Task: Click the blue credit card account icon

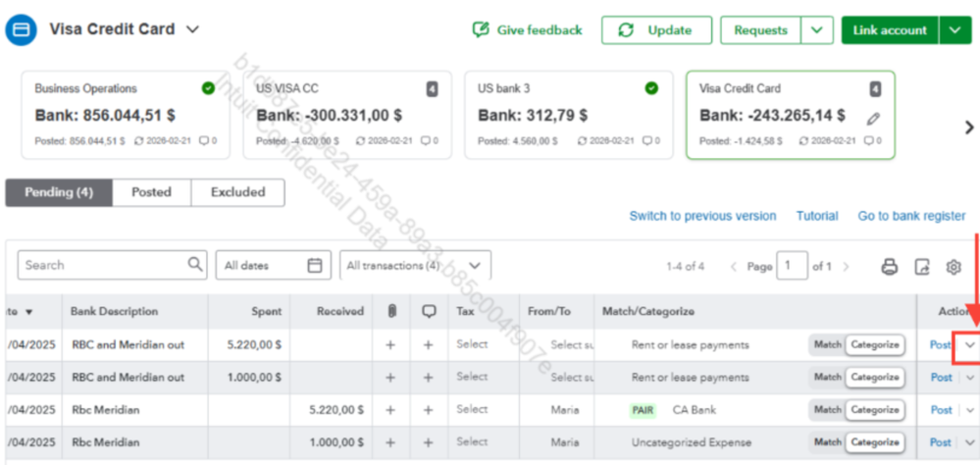Action: point(21,30)
